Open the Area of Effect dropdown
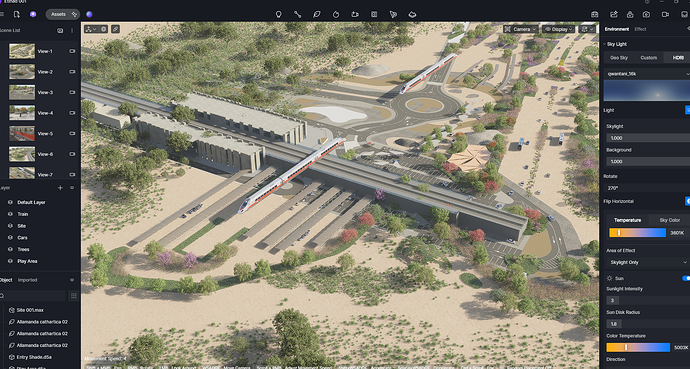Viewport: 690px width, 369px height. 648,262
